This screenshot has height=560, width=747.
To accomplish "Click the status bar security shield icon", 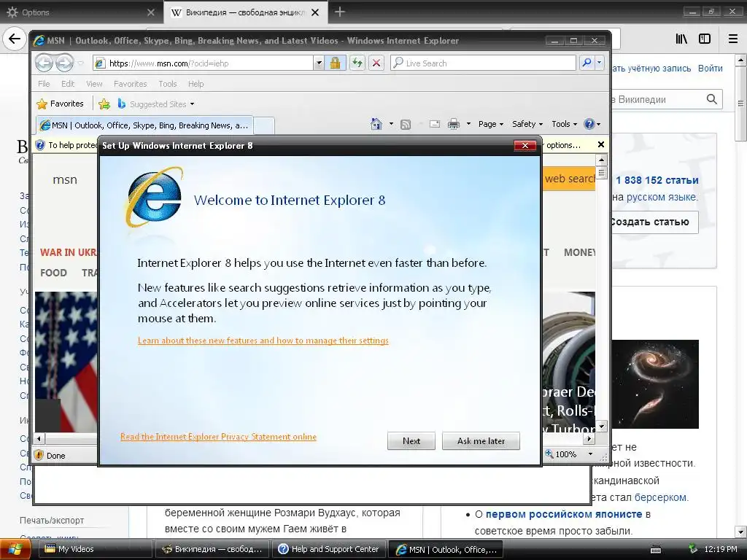I will pyautogui.click(x=39, y=455).
